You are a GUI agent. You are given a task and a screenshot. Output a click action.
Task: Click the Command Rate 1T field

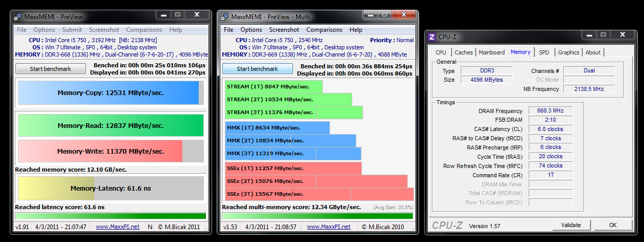[550, 175]
